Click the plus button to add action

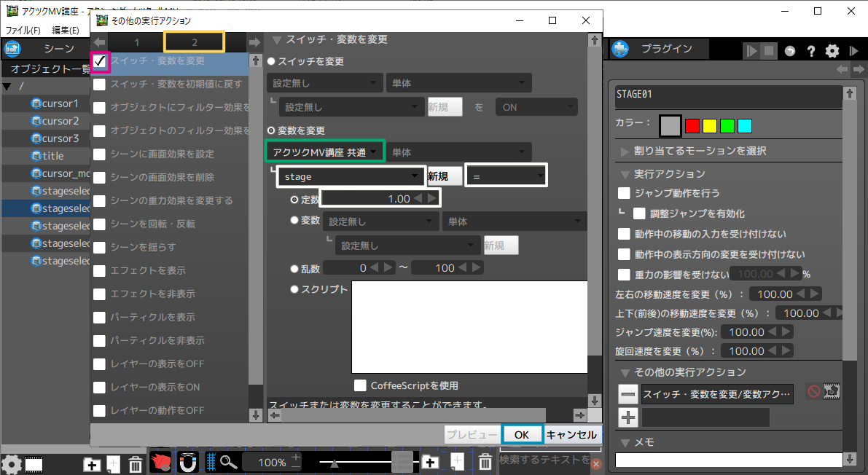627,417
